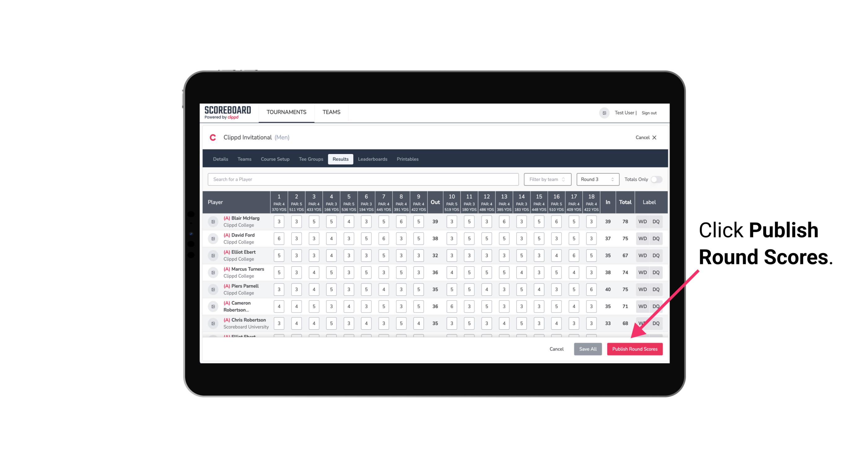868x467 pixels.
Task: Click the Save All button
Action: (588, 348)
